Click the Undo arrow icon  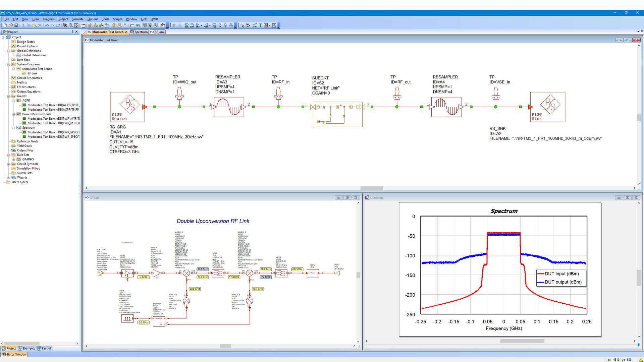point(47,25)
